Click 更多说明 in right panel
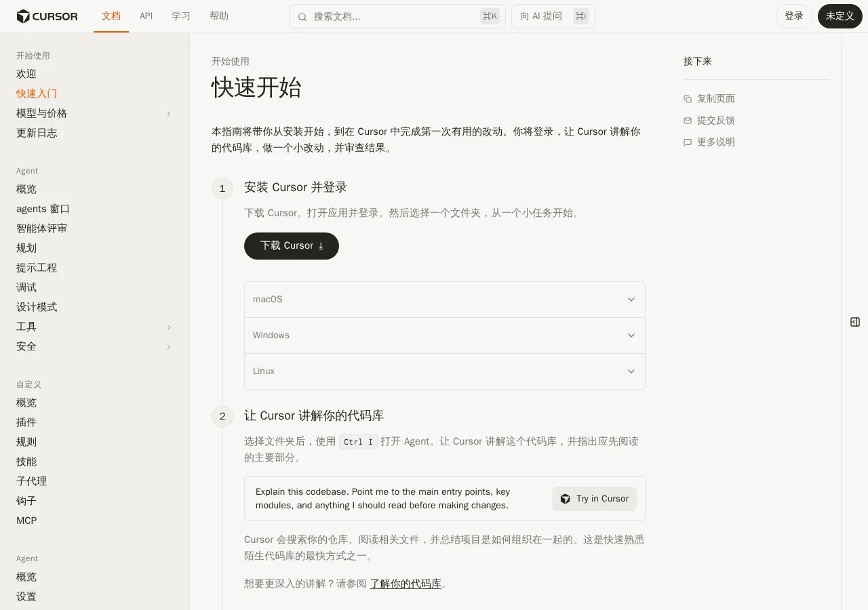 (x=716, y=142)
